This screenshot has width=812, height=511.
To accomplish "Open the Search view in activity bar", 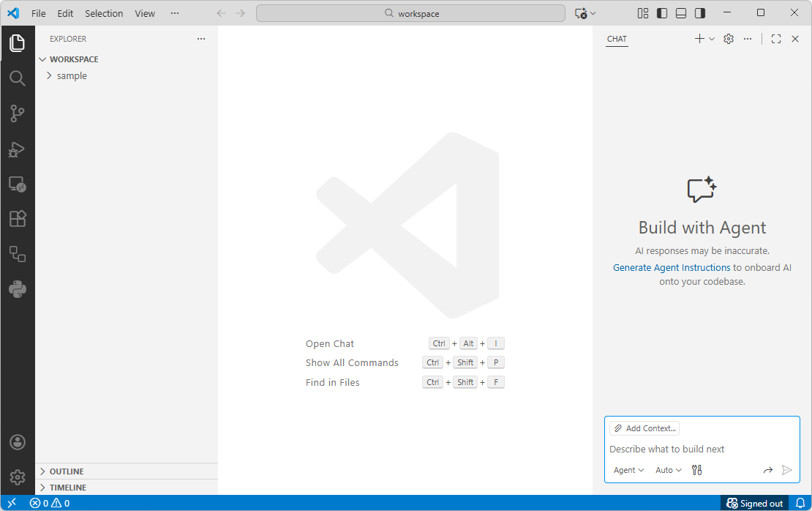I will coord(17,78).
